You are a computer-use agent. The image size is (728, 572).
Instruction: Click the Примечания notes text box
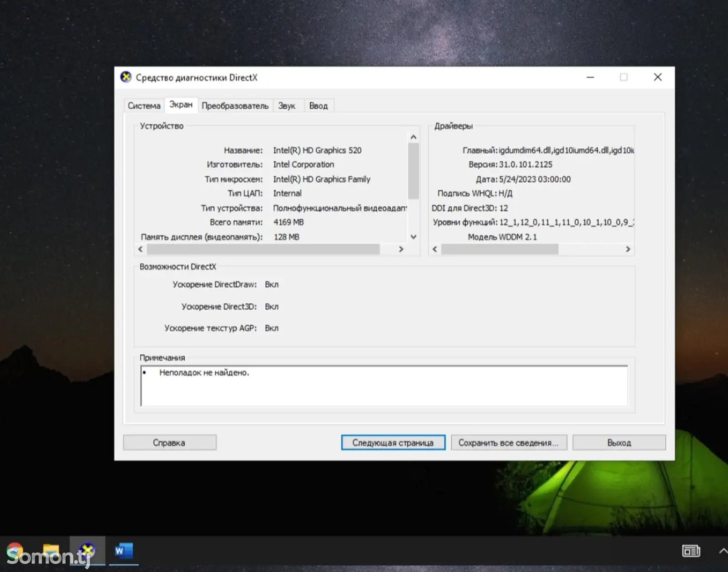click(x=384, y=386)
